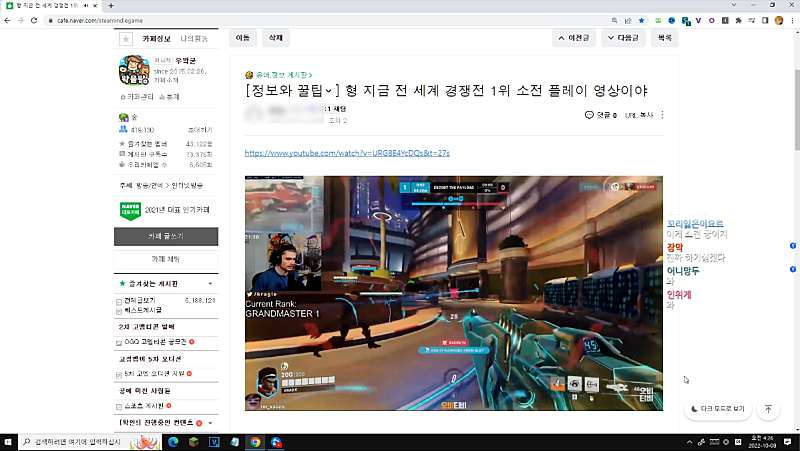
Task: Open the media control playlist icon
Action: (x=752, y=20)
